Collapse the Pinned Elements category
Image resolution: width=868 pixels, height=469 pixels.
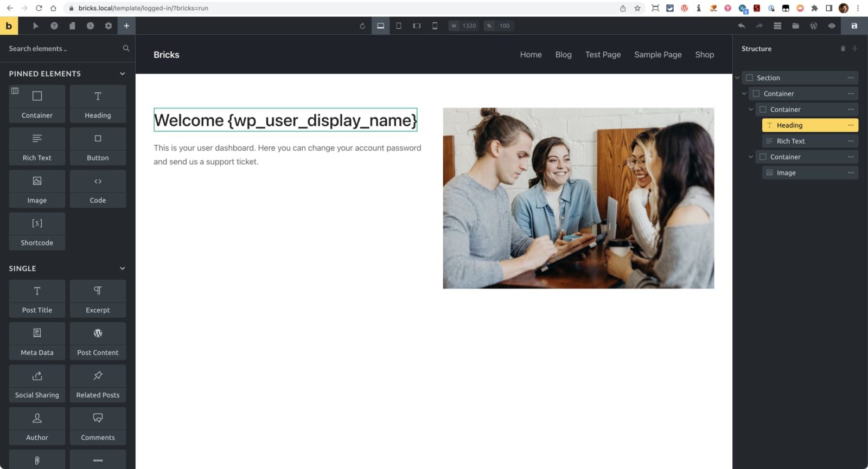tap(122, 74)
